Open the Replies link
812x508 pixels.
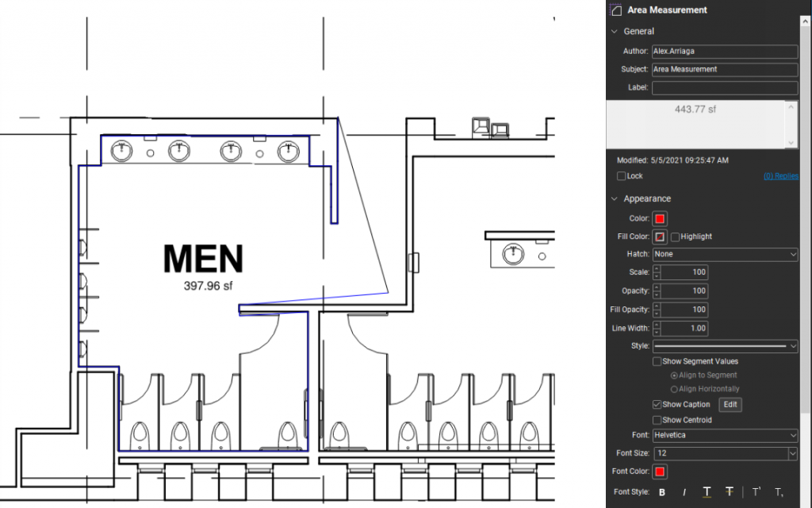point(781,175)
